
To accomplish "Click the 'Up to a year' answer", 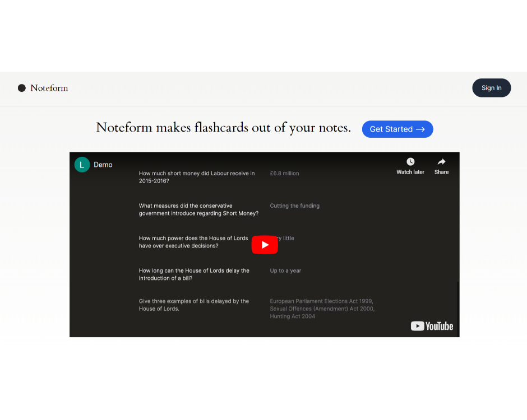I will tap(285, 270).
